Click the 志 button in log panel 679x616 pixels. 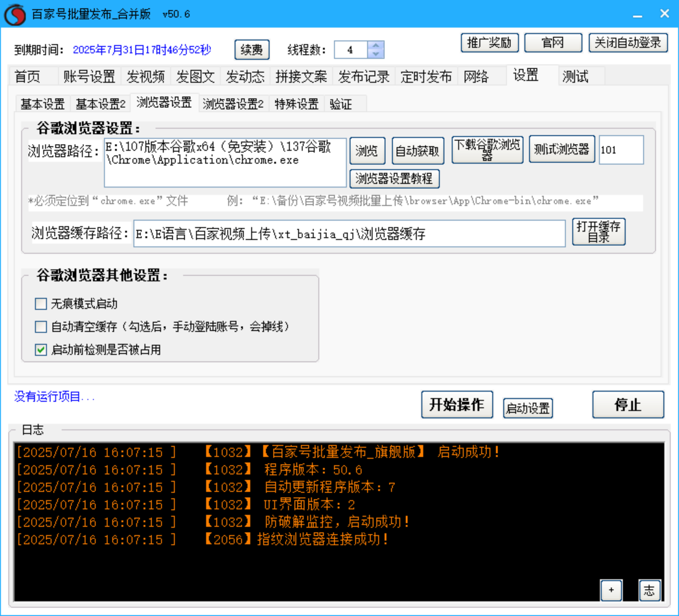tap(649, 590)
